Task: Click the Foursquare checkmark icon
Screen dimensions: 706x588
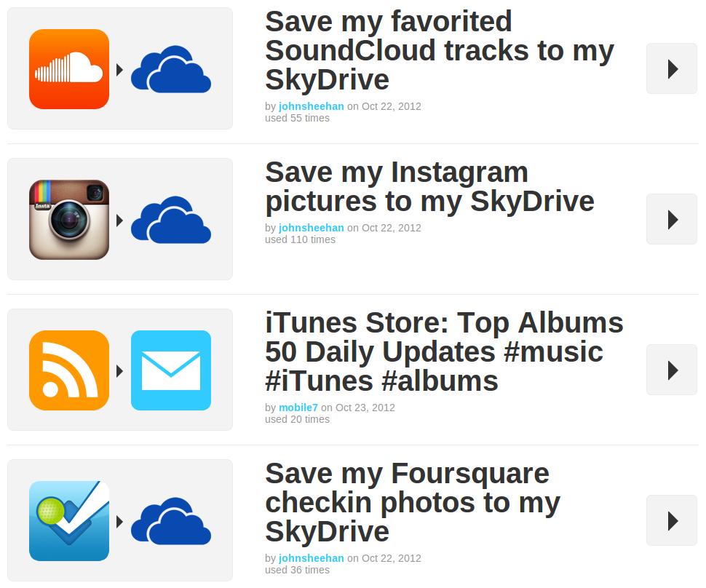Action: pyautogui.click(x=69, y=521)
